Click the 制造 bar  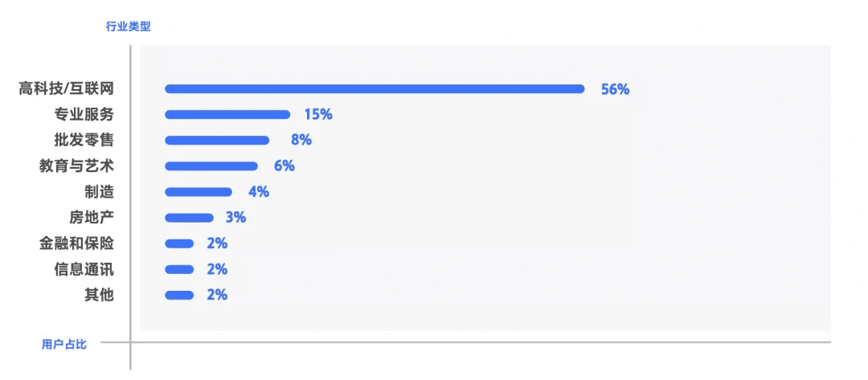pos(199,192)
